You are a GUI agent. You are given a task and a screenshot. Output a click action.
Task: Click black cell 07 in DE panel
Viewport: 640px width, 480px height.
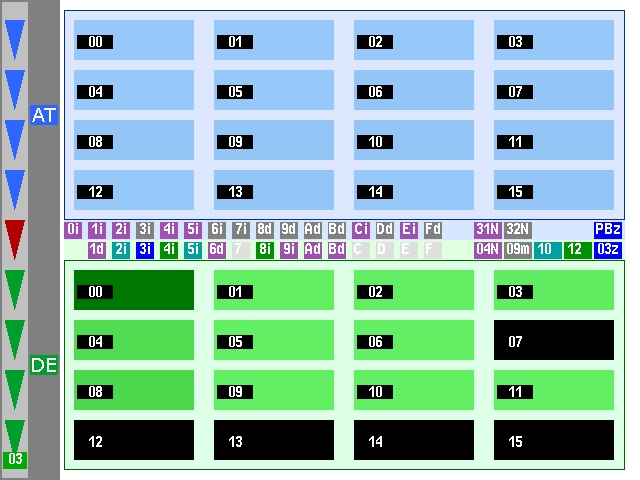(x=554, y=340)
